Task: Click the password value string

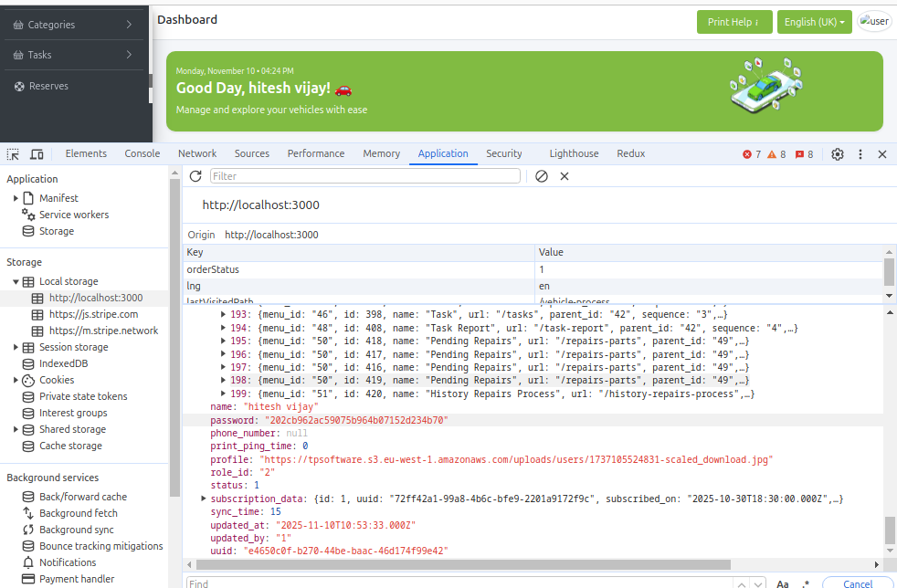Action: coord(356,420)
